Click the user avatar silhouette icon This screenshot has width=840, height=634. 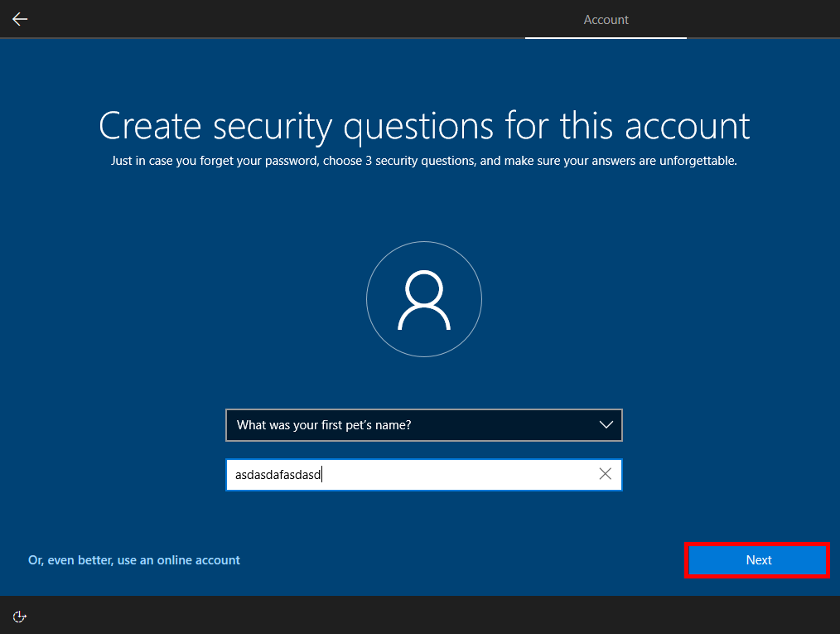tap(423, 300)
